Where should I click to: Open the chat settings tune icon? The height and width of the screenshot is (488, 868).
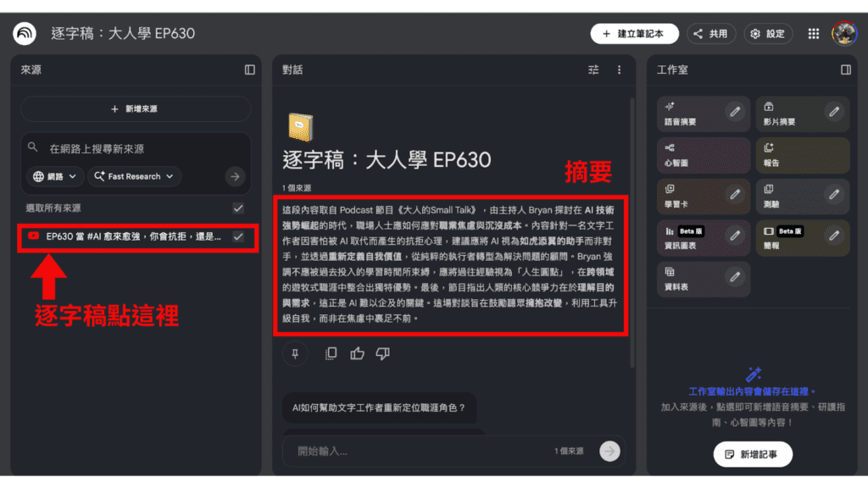click(x=593, y=69)
